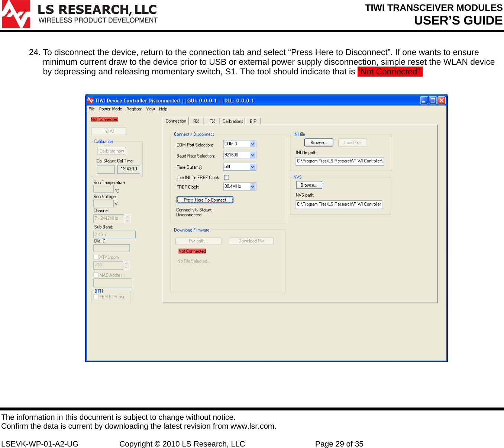Open the Help menu
This screenshot has width=504, height=448.
[x=163, y=109]
